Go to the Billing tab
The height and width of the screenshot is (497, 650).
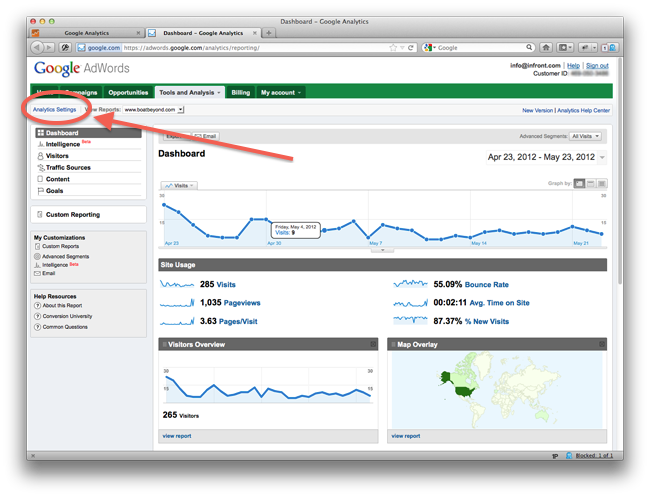(240, 92)
